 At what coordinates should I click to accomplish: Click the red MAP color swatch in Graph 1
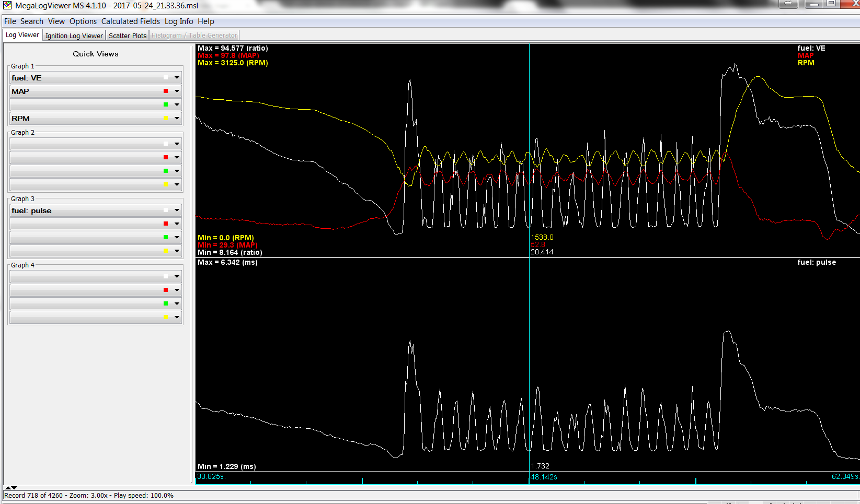point(166,91)
